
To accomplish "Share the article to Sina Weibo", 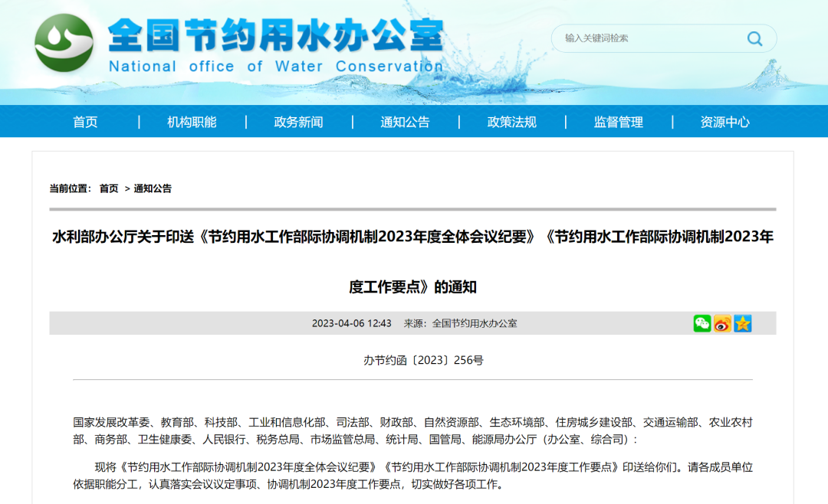I will pos(721,323).
